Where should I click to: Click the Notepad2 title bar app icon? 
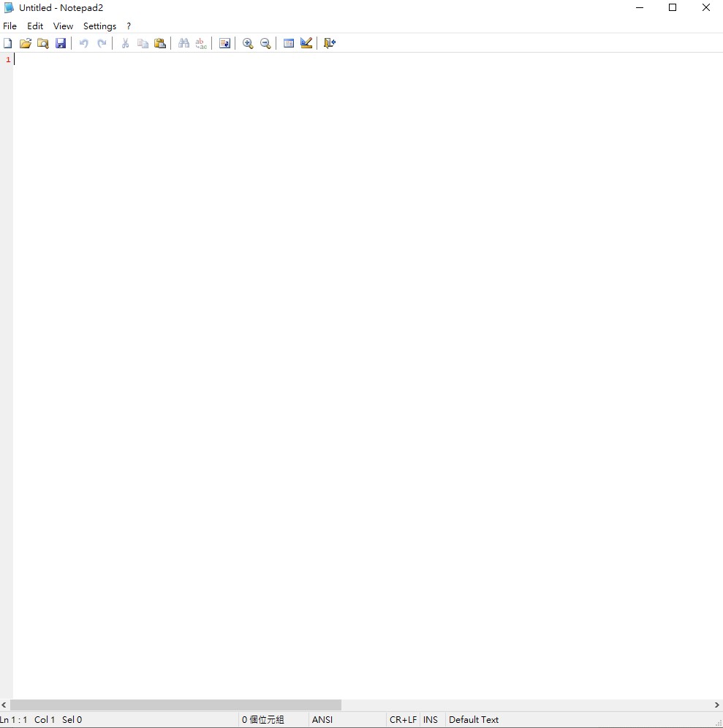click(9, 7)
